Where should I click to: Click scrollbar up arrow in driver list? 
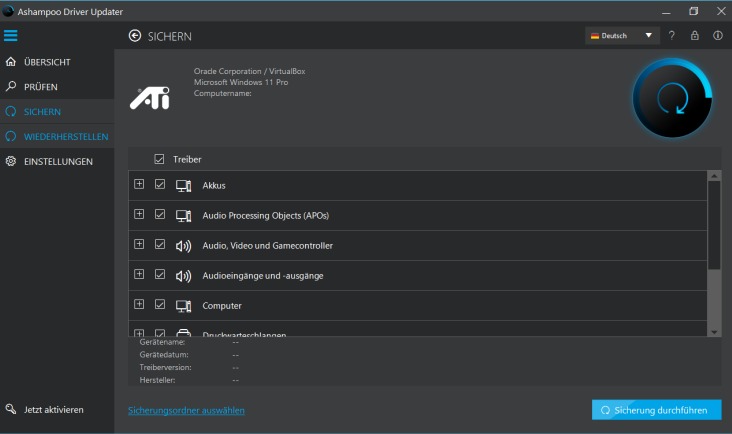(x=714, y=176)
